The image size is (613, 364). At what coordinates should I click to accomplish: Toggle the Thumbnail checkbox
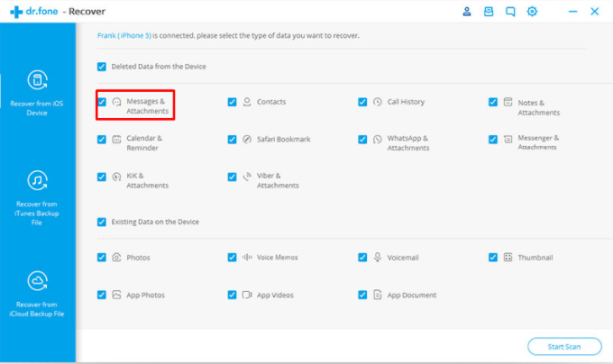(x=493, y=258)
